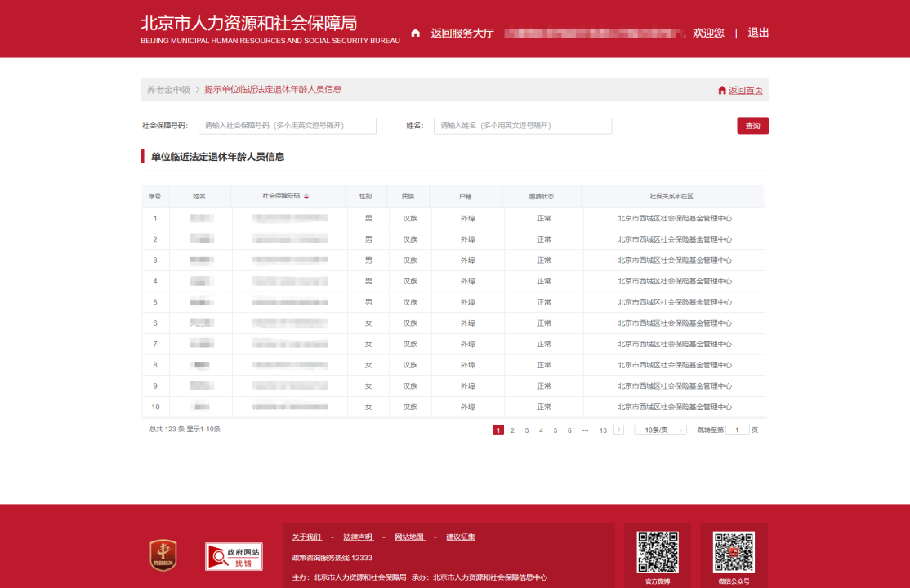The image size is (910, 588).
Task: Open the 10条/页 page size dropdown
Action: [x=660, y=430]
